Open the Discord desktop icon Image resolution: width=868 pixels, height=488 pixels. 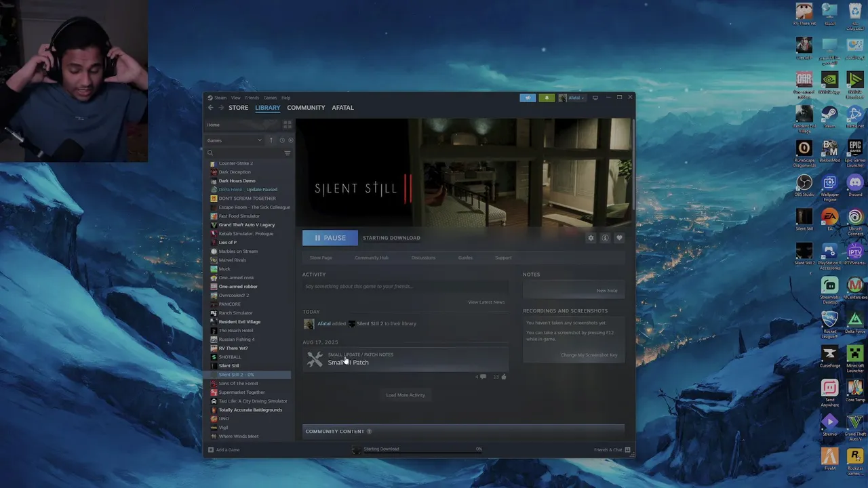click(x=855, y=186)
